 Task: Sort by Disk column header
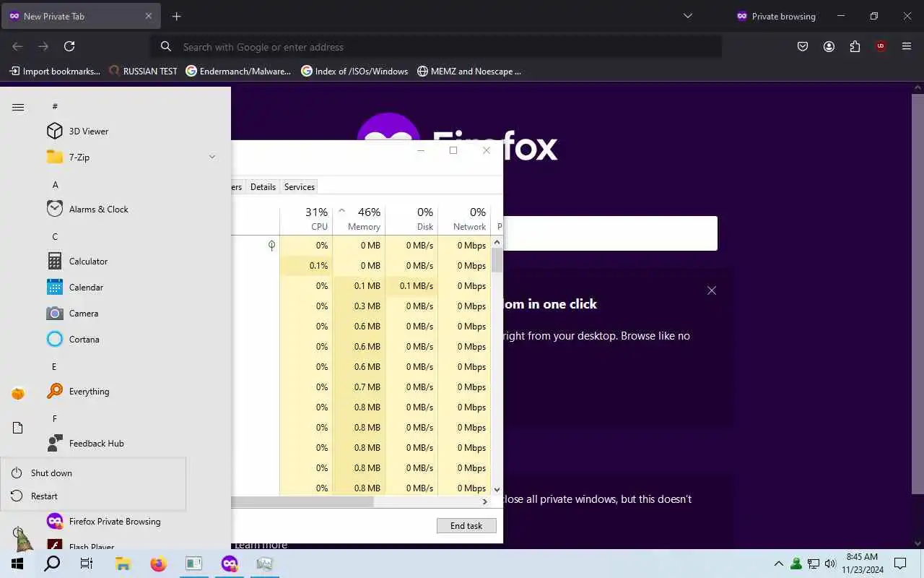tap(411, 219)
